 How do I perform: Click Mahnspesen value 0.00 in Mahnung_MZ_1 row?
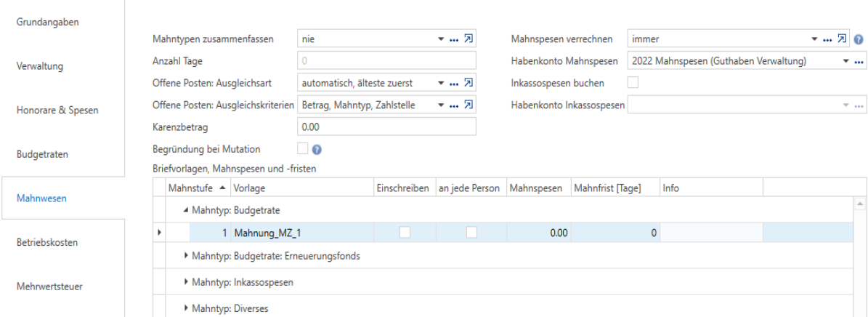point(539,233)
